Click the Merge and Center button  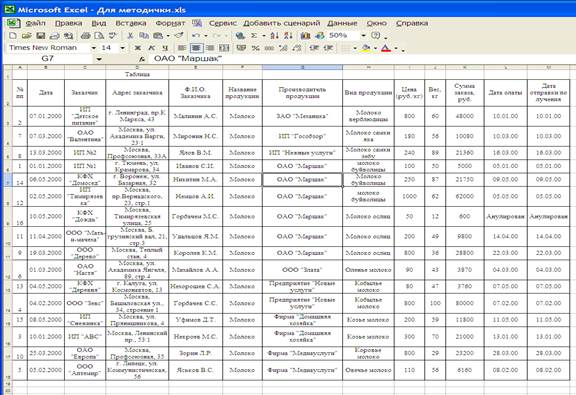point(224,48)
